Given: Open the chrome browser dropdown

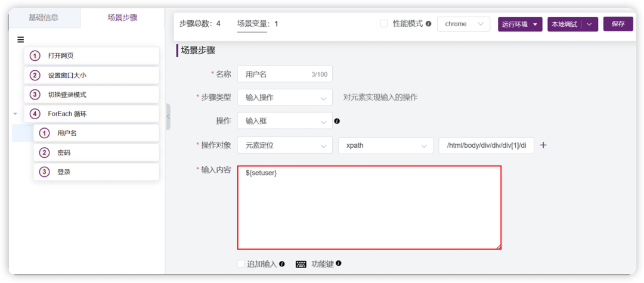Looking at the screenshot, I should click(464, 24).
